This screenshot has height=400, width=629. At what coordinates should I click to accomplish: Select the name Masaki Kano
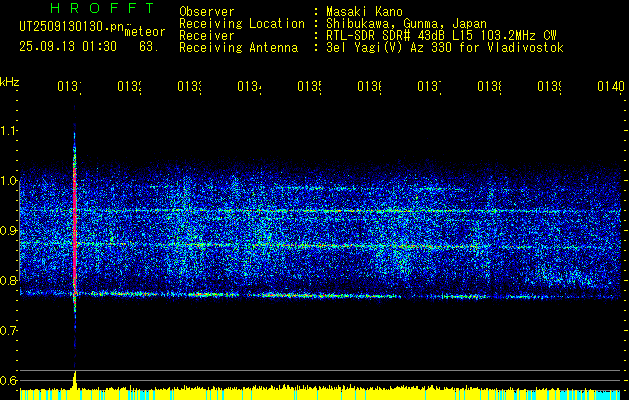pos(365,12)
